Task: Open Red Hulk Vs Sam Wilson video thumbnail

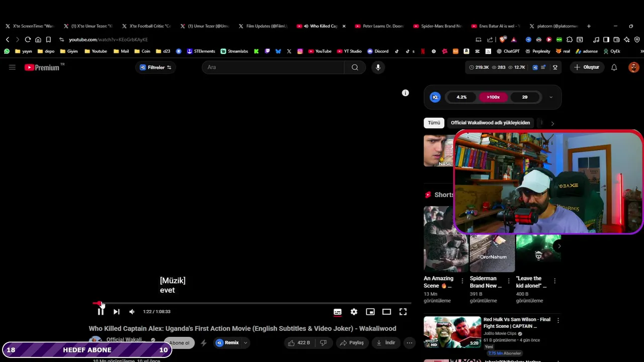Action: 452,332
